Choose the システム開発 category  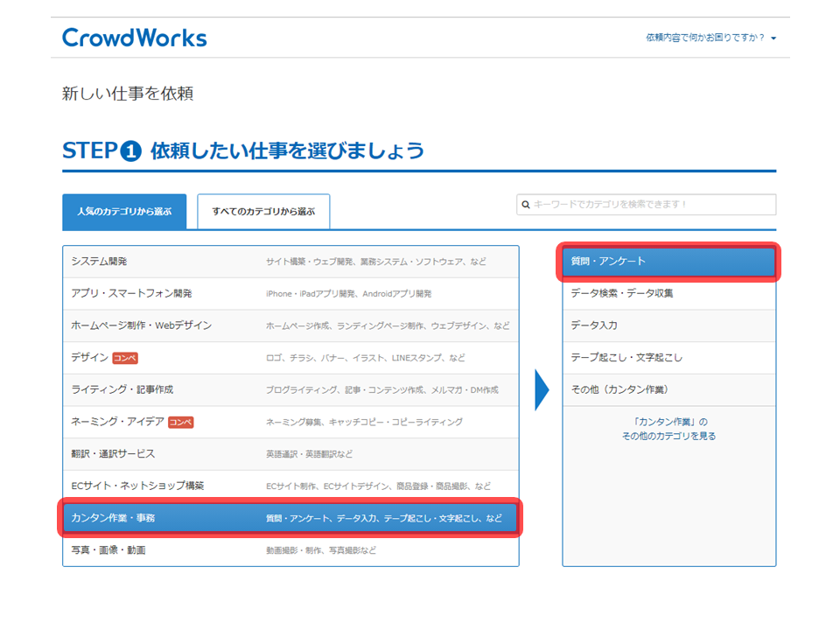click(290, 262)
